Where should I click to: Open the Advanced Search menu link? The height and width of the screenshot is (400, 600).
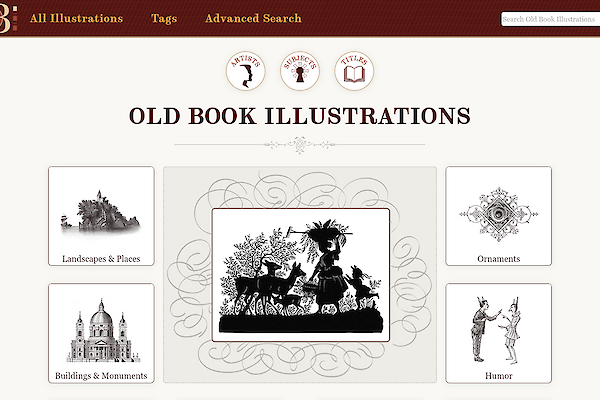[x=253, y=18]
